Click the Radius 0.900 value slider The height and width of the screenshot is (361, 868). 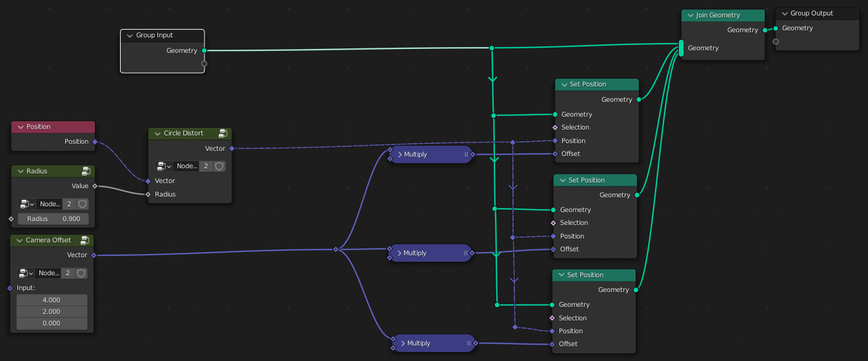(53, 219)
